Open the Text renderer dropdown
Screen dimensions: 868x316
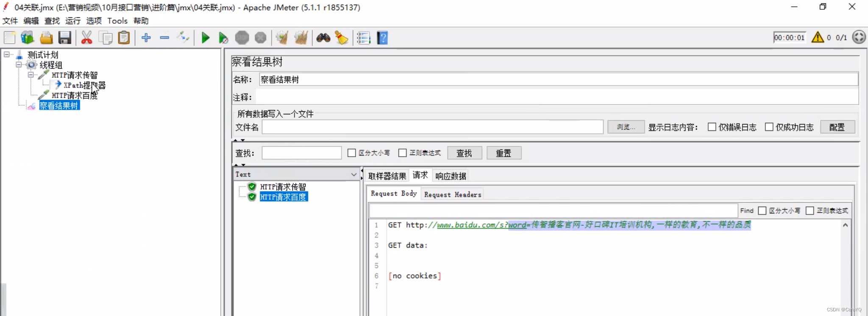(x=353, y=174)
